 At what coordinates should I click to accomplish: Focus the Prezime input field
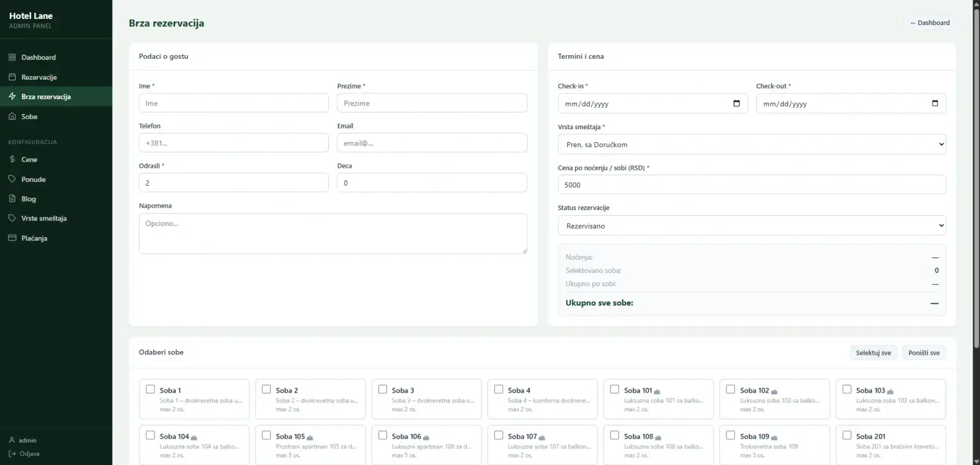[x=432, y=103]
